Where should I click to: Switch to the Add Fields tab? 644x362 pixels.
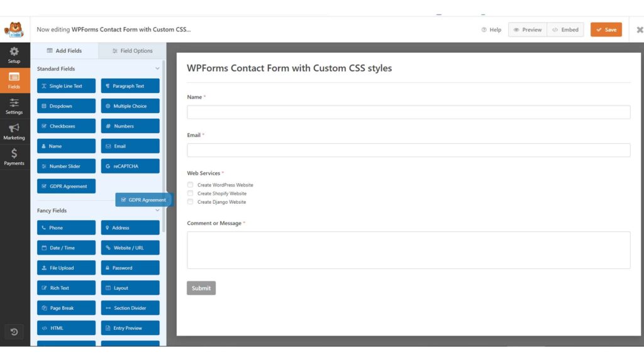pos(65,50)
